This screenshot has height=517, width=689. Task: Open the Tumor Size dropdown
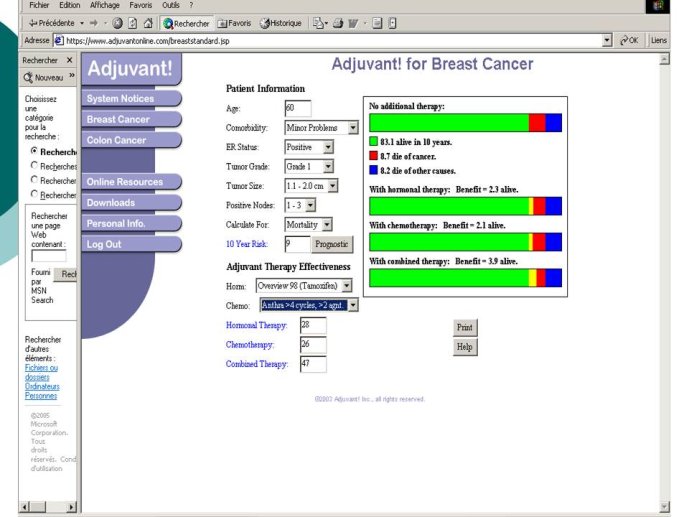311,186
